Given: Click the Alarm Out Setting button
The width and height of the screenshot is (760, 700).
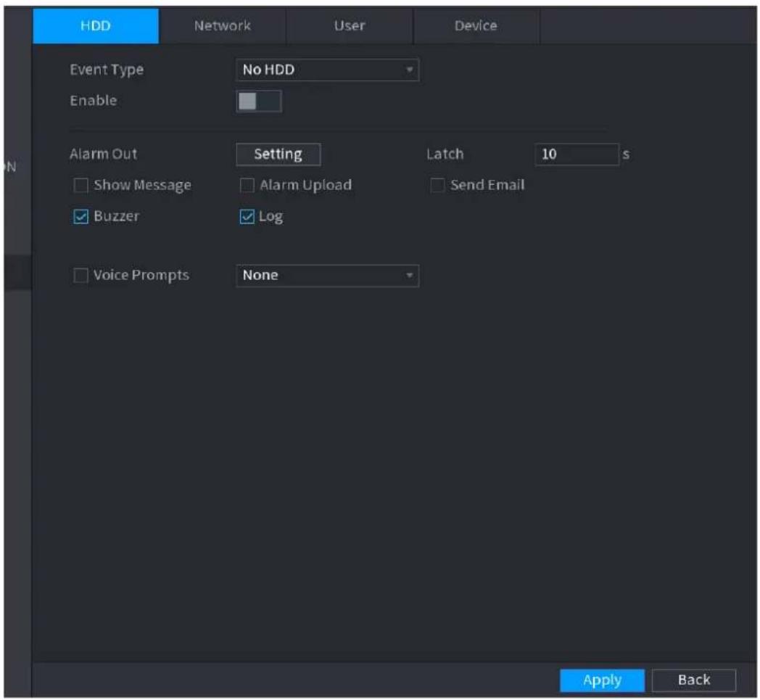Looking at the screenshot, I should (x=278, y=155).
